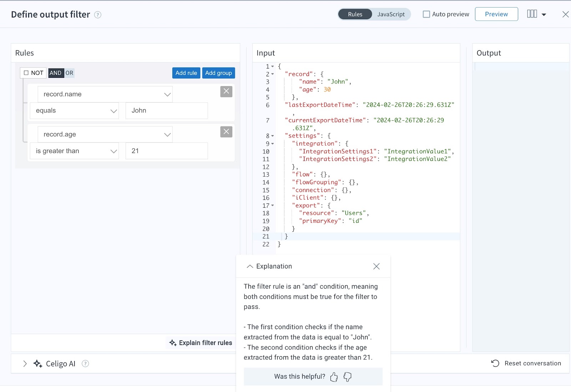Delete the record.name rule
Screen dimensions: 571x392
[226, 92]
